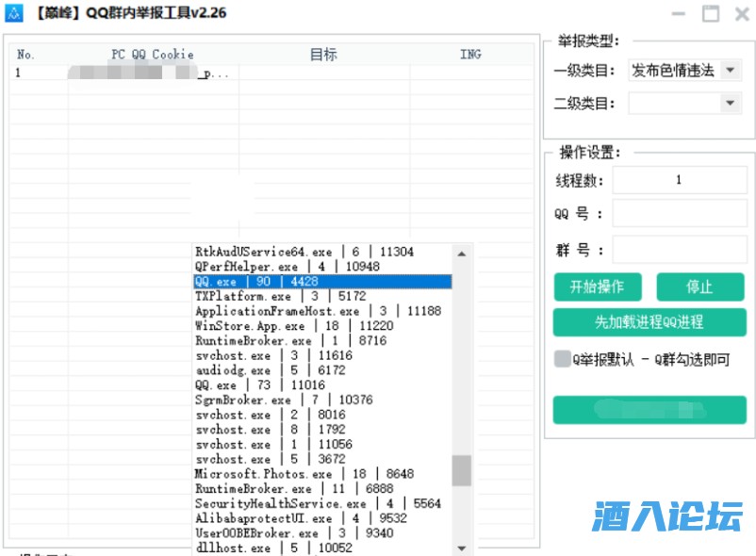756x556 pixels.
Task: Select highlighted QQ.exe | 90 | 4428 entry
Action: [322, 282]
